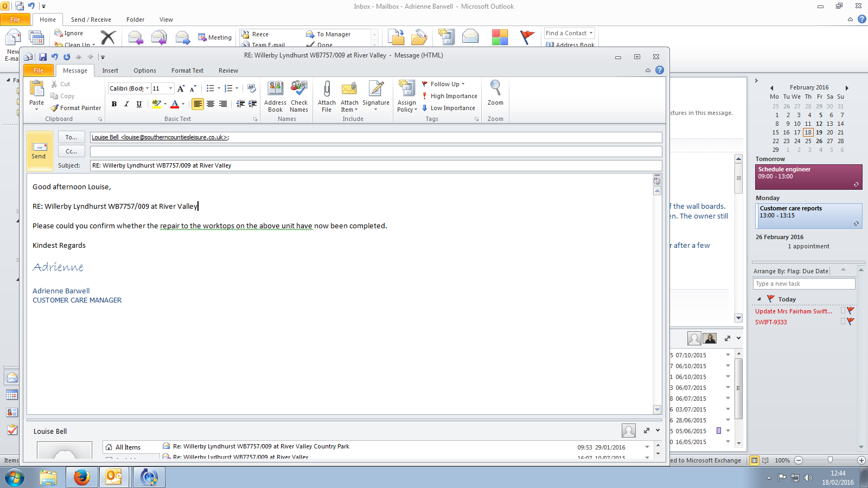
Task: Open the Assign Policy menu
Action: 407,97
